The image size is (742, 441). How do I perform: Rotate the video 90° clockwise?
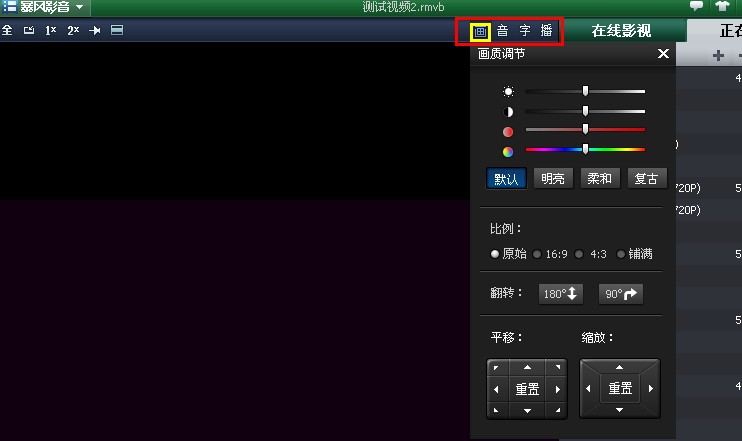[x=621, y=294]
